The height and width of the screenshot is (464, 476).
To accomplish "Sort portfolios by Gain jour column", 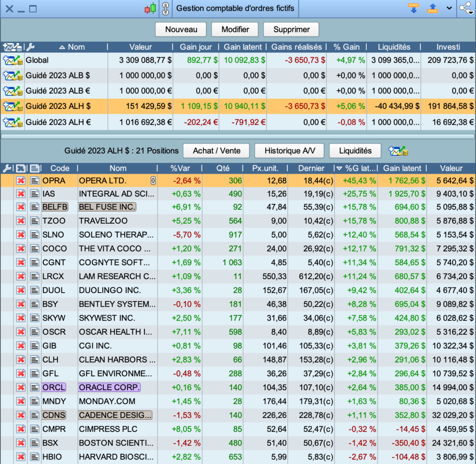I will (196, 47).
